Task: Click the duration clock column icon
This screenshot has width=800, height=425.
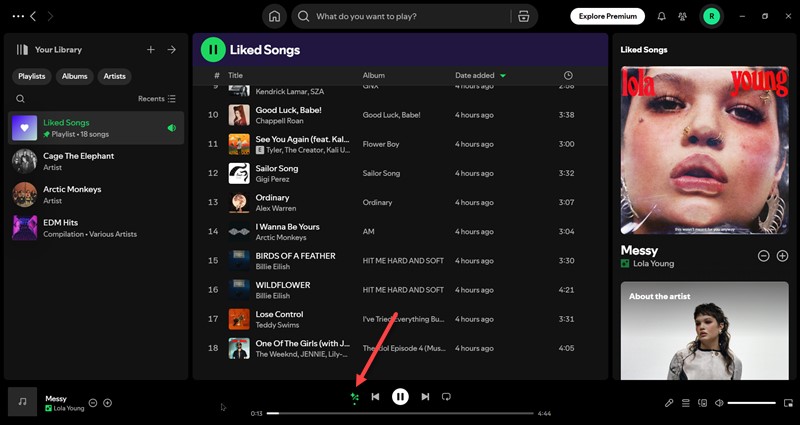Action: tap(568, 76)
